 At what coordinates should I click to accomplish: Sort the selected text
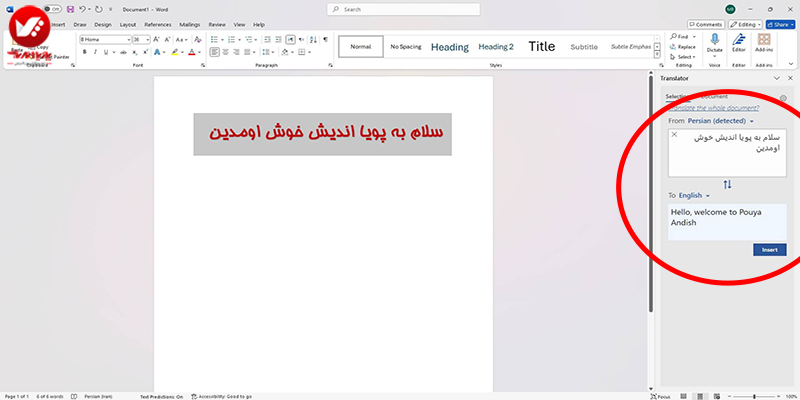pos(313,39)
